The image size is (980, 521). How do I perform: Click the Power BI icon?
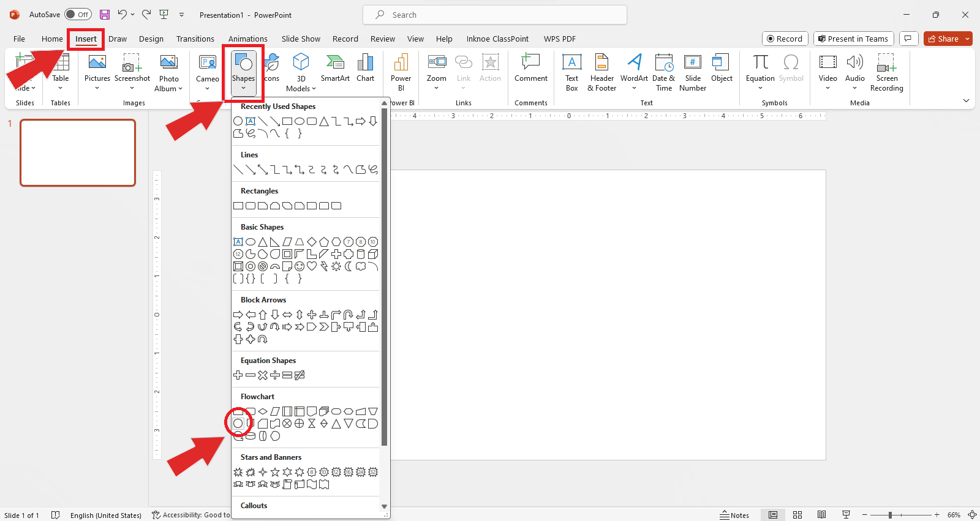(x=401, y=73)
